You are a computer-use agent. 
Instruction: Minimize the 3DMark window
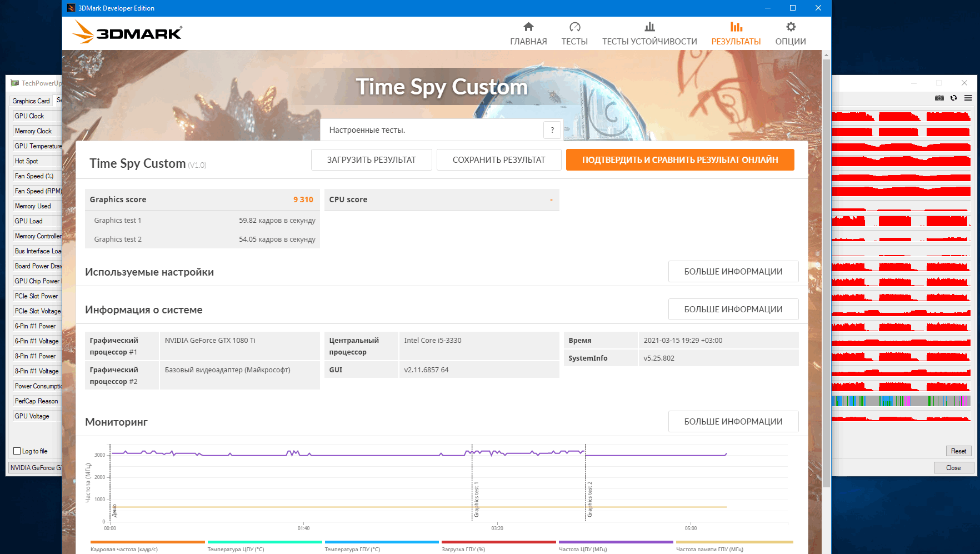click(768, 8)
